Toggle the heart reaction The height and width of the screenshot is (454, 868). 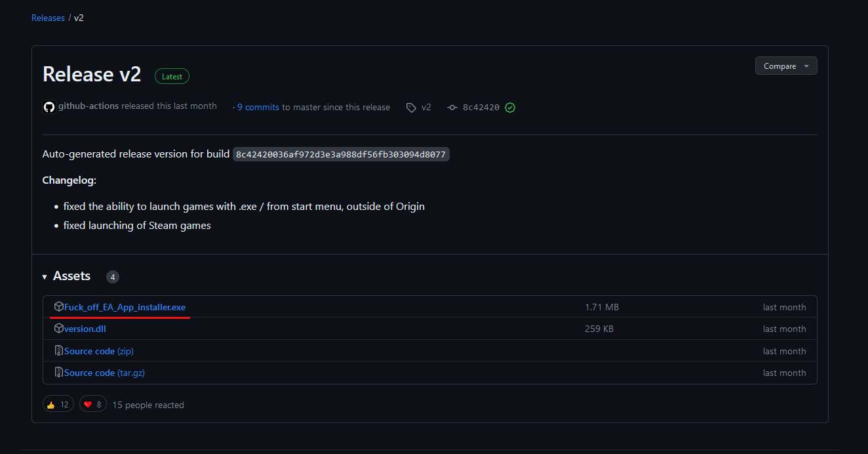93,404
